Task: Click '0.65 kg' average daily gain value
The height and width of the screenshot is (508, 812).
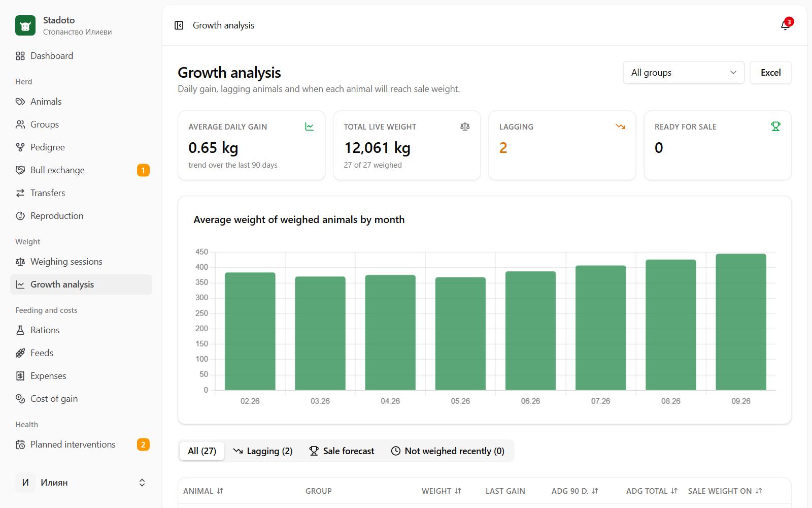Action: 213,148
